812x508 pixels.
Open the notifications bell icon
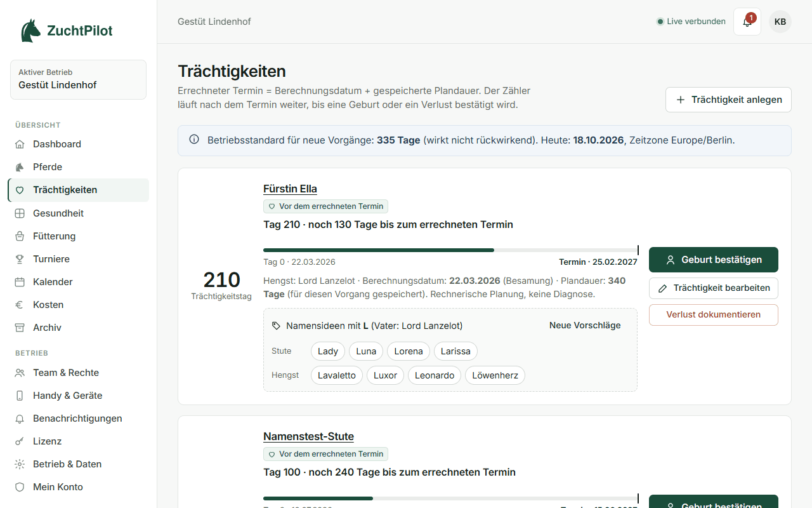[747, 22]
